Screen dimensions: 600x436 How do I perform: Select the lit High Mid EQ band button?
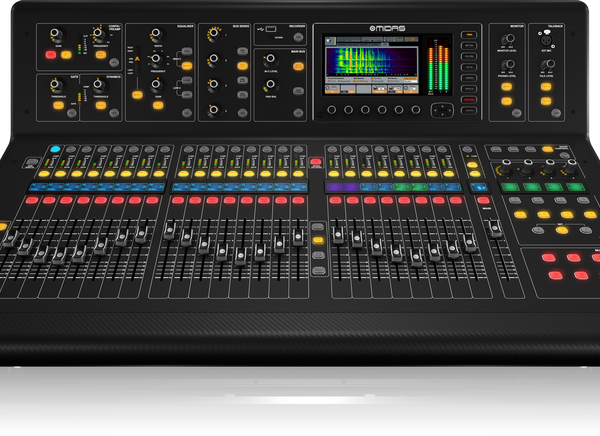point(187,66)
